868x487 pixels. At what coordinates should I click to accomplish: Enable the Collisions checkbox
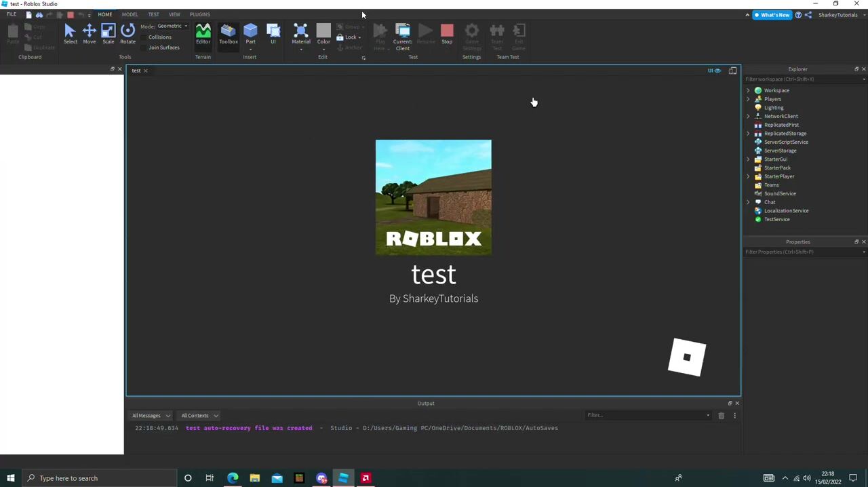tap(144, 37)
